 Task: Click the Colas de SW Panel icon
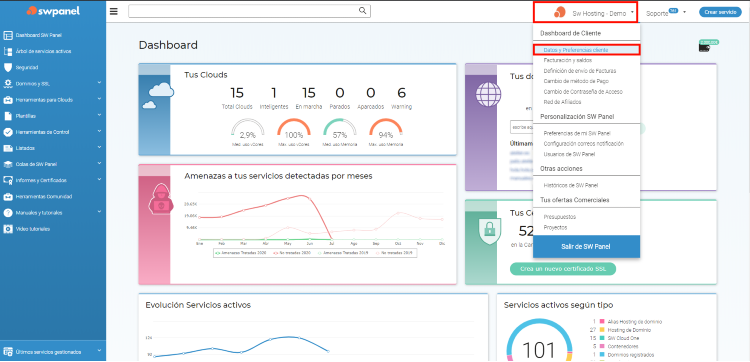click(x=8, y=164)
